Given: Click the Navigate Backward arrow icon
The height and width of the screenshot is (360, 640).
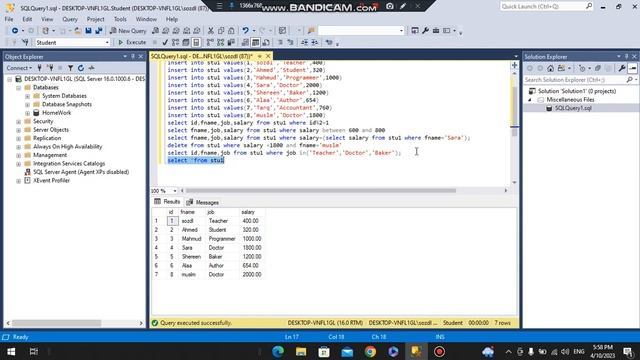Looking at the screenshot, I should 15,31.
